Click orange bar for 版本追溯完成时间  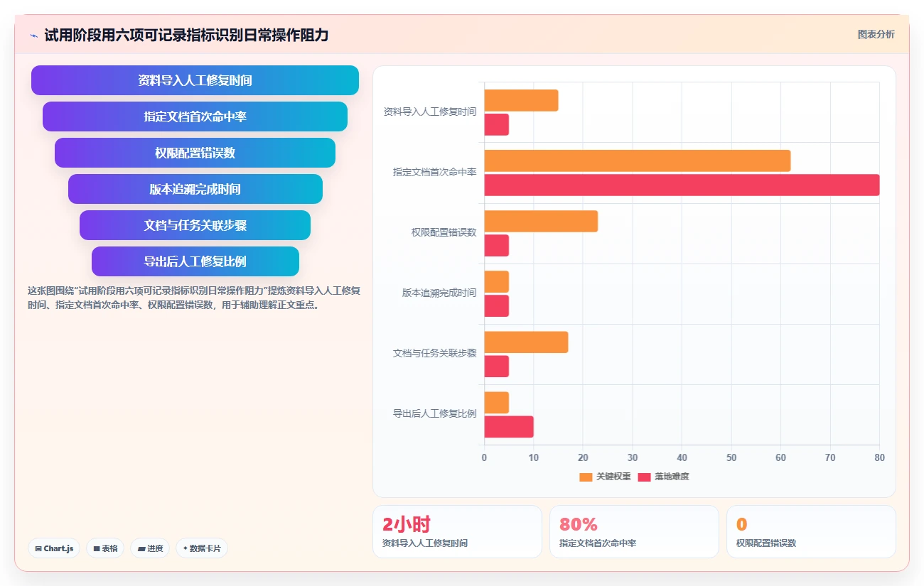click(497, 281)
